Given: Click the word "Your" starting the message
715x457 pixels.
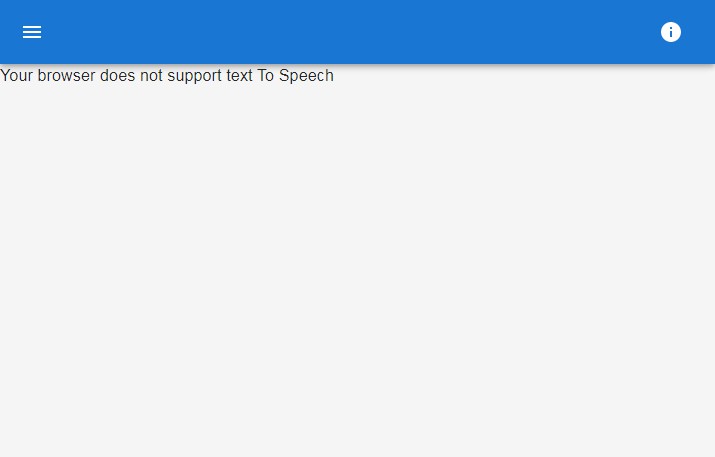Looking at the screenshot, I should click(x=17, y=76).
